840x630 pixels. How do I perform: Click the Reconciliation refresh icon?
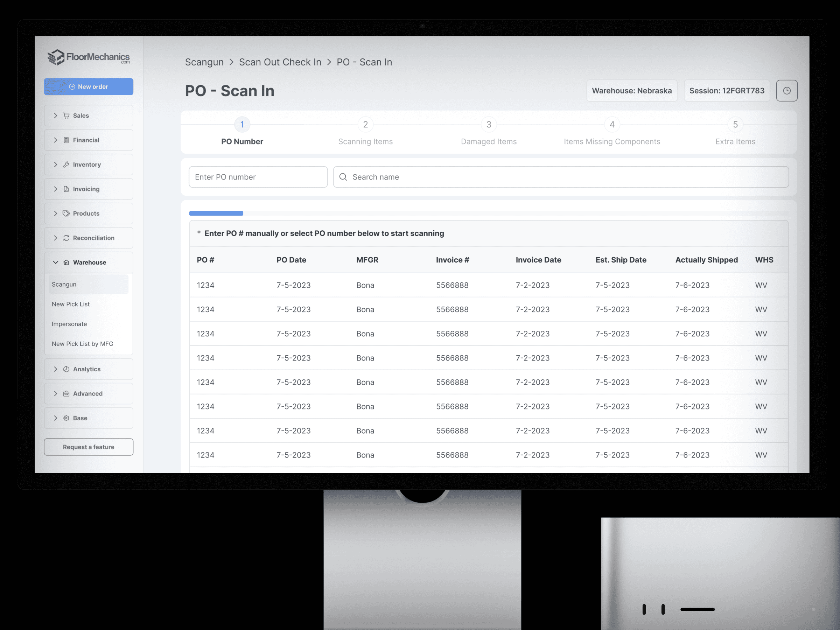point(66,238)
